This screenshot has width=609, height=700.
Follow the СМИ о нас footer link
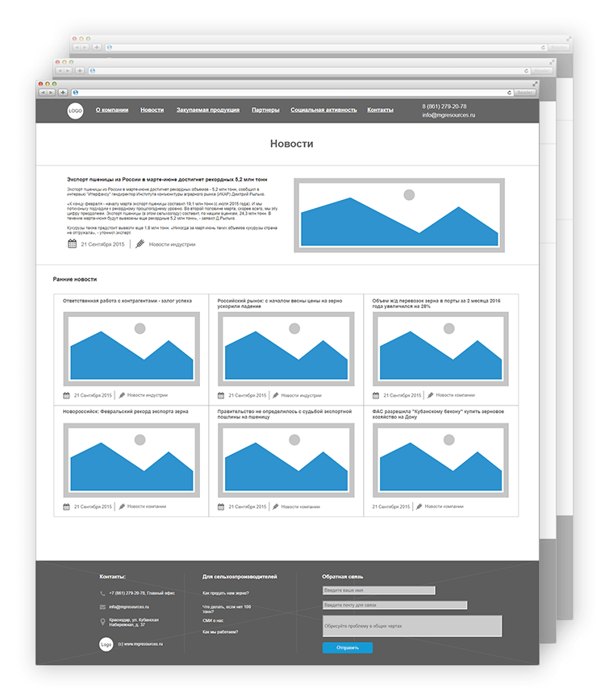coord(214,620)
